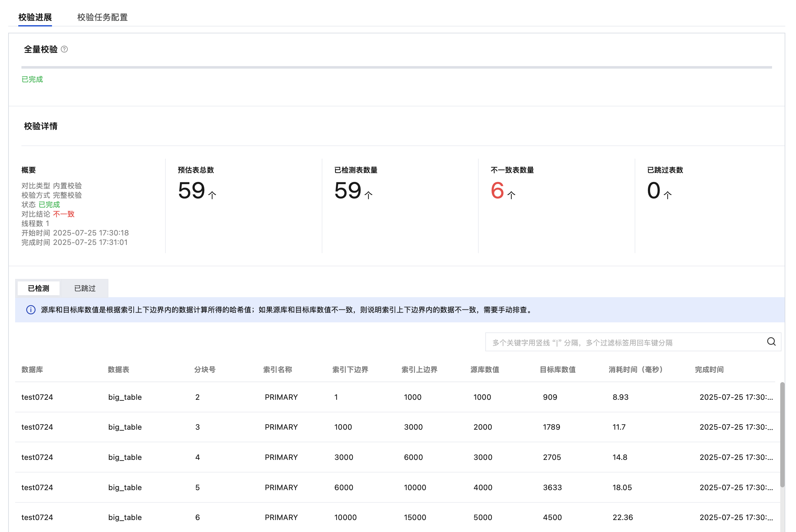Click the truncated completion time in chunk 3 row
The height and width of the screenshot is (532, 796).
[x=736, y=427]
